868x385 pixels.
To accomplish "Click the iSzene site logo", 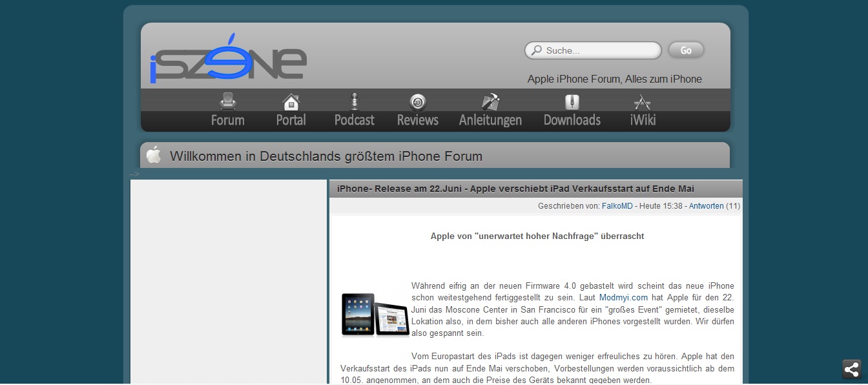I will tap(228, 59).
